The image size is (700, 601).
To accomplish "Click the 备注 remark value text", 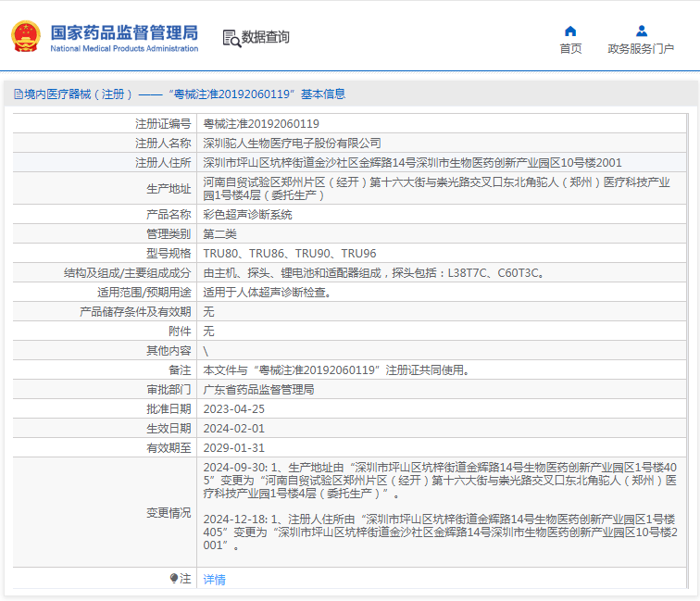I will pos(336,370).
